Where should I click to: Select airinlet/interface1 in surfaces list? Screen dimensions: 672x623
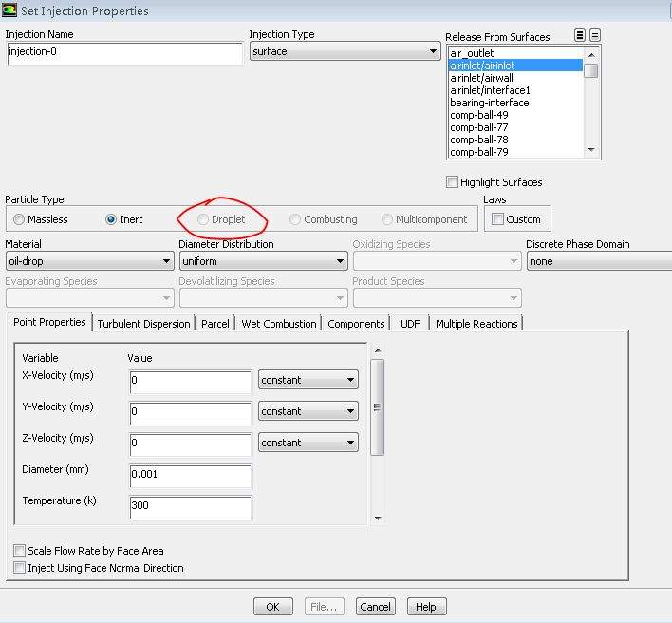[x=515, y=90]
